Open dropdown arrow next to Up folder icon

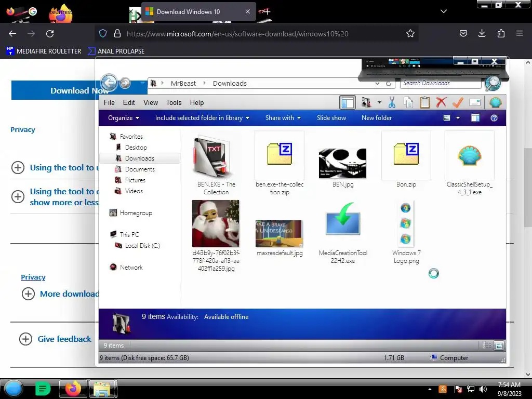coord(379,102)
